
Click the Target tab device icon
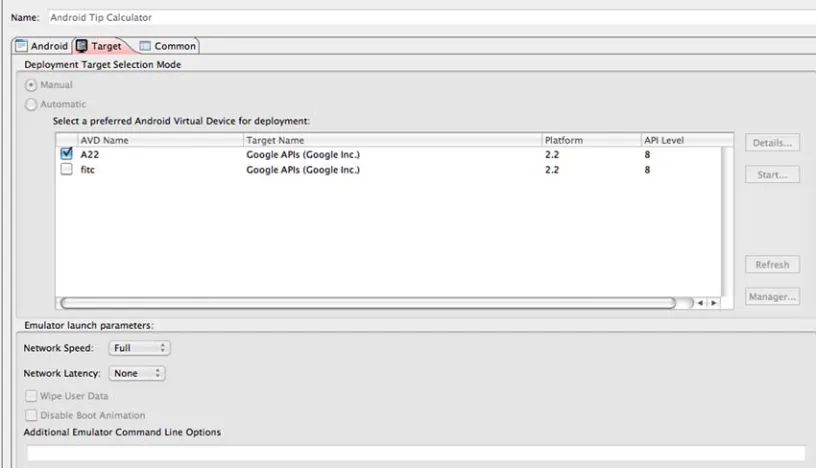click(x=82, y=46)
